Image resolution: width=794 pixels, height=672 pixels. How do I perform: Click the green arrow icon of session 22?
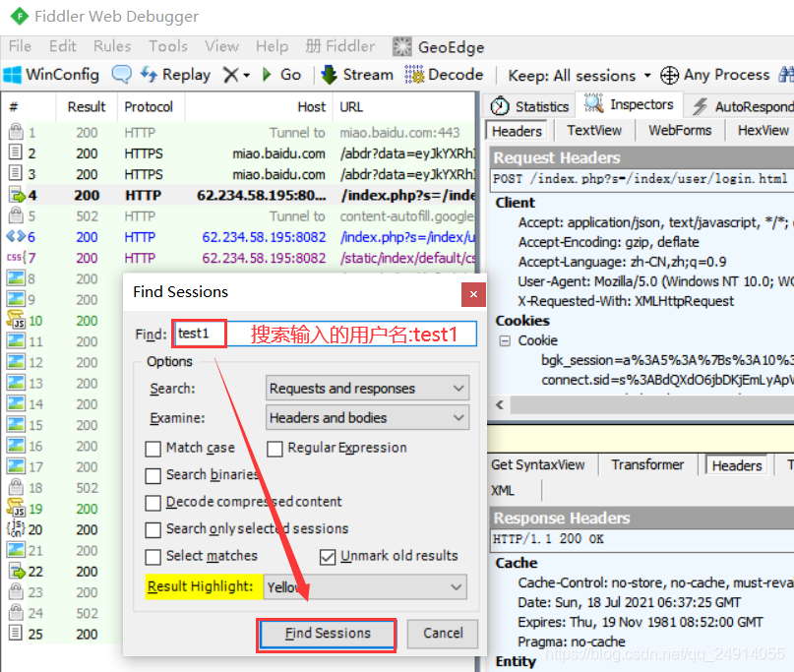point(16,571)
